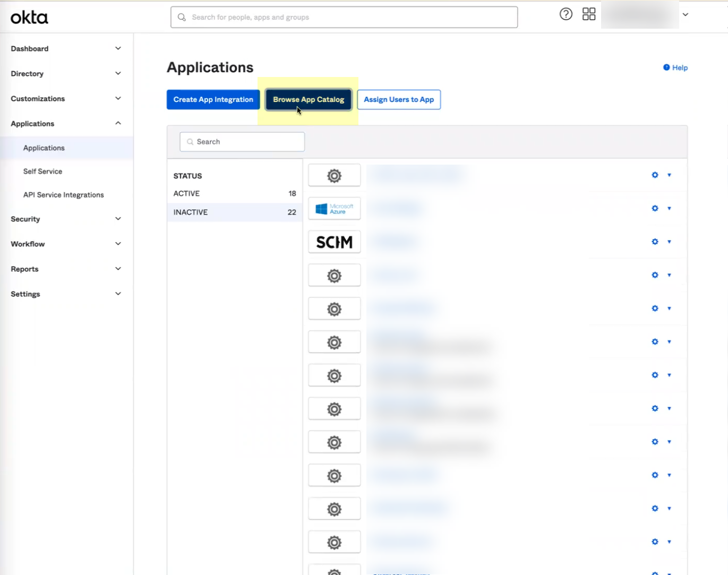
Task: Click the magnifier in the app list search field
Action: coord(190,141)
